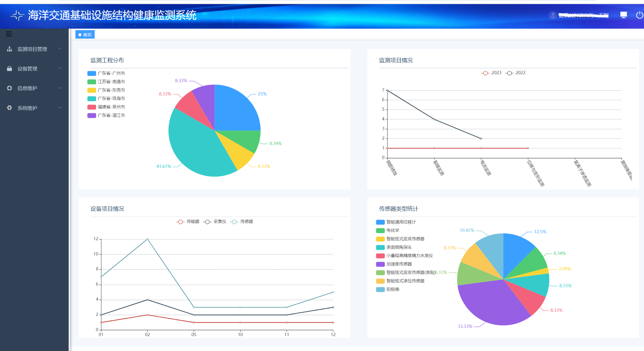Switch to the 首页 tab
This screenshot has height=351, width=644.
85,34
